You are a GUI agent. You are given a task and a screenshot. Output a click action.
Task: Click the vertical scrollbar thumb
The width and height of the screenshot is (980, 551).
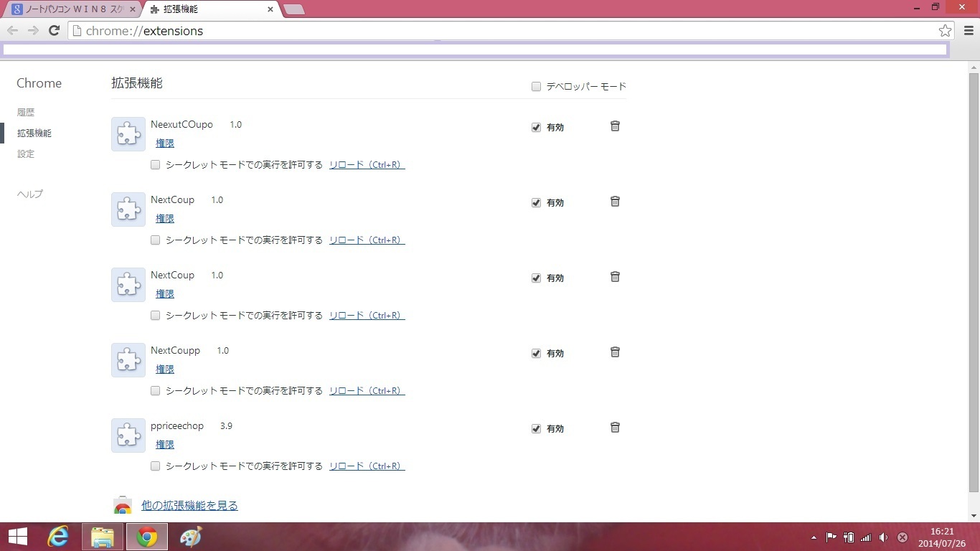[x=974, y=282]
